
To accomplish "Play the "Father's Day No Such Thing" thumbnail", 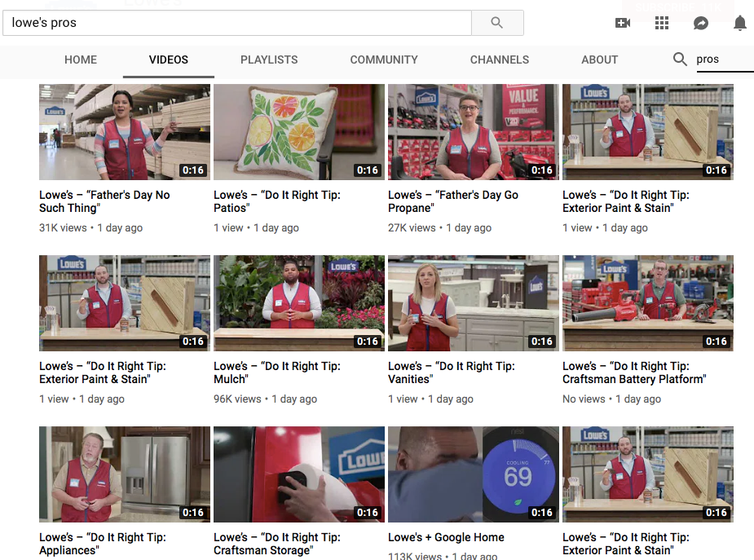I will 125,132.
